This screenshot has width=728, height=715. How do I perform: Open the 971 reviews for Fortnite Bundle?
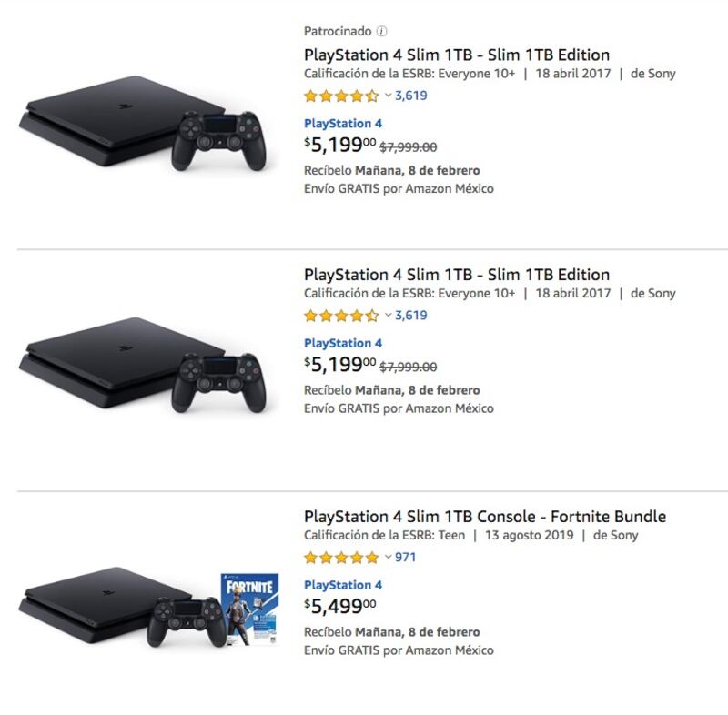point(406,558)
